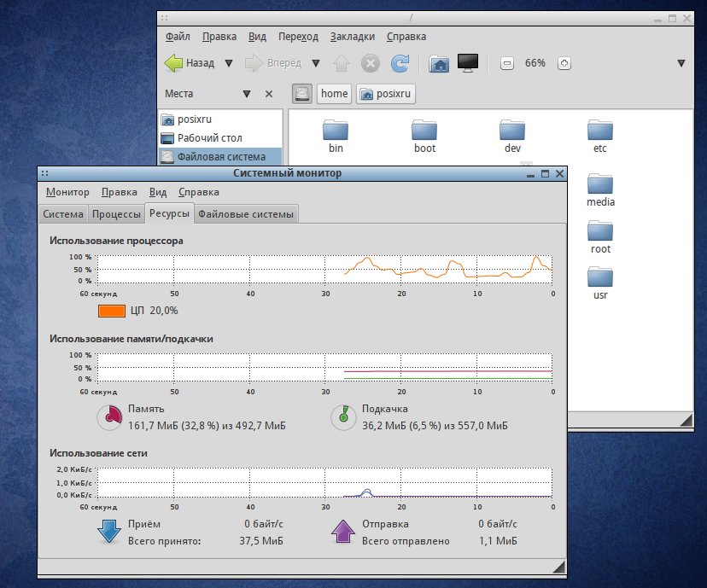The image size is (707, 588).
Task: Open the Вид menu in System Monitor
Action: (x=158, y=192)
